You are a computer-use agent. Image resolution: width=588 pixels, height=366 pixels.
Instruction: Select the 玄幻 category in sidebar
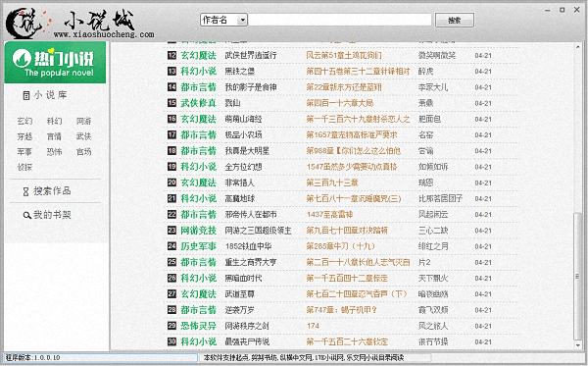24,122
